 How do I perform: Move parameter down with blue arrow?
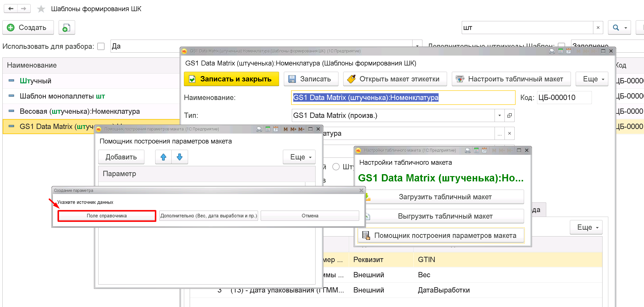pos(180,157)
